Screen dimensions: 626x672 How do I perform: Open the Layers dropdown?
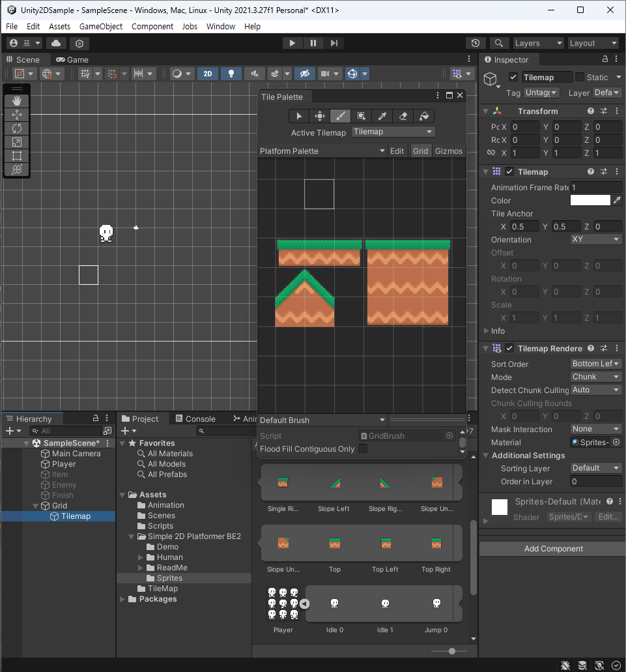pyautogui.click(x=538, y=43)
